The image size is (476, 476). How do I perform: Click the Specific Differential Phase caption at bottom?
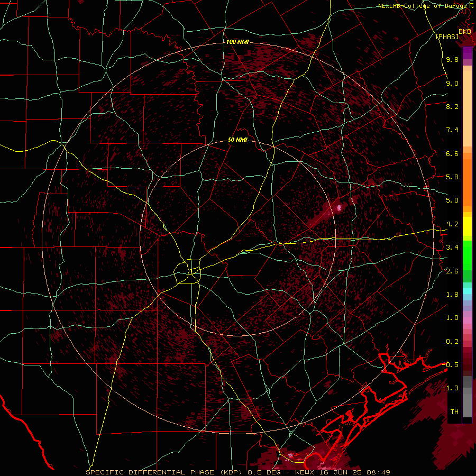tap(238, 472)
